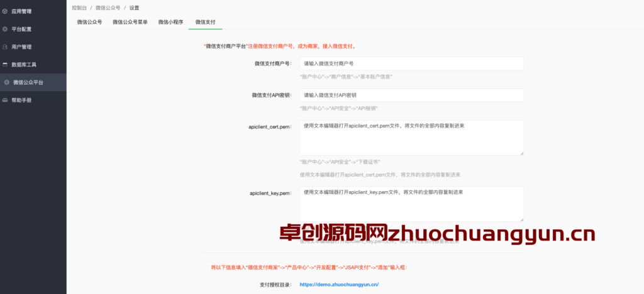Go to 控制台 in the breadcrumb
Image resolution: width=644 pixels, height=294 pixels.
(x=79, y=8)
